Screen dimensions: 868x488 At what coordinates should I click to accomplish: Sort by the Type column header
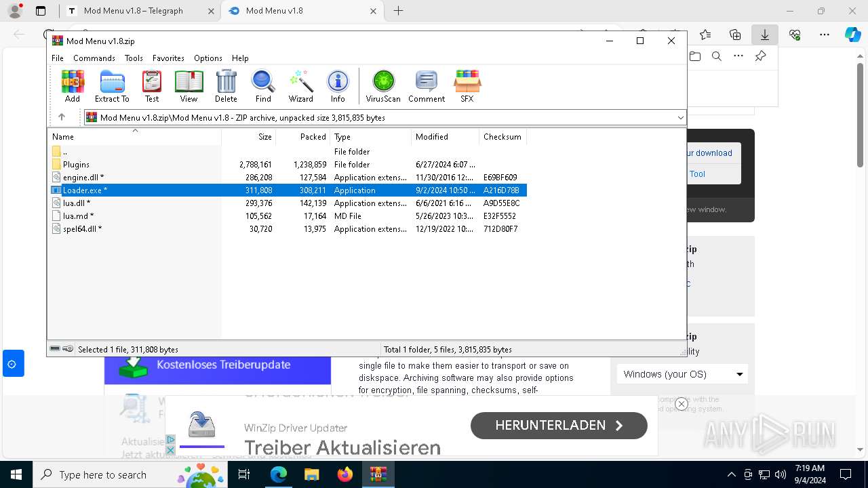371,137
